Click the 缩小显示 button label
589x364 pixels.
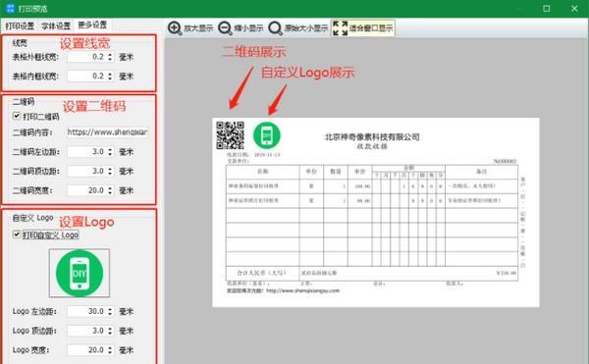point(248,28)
